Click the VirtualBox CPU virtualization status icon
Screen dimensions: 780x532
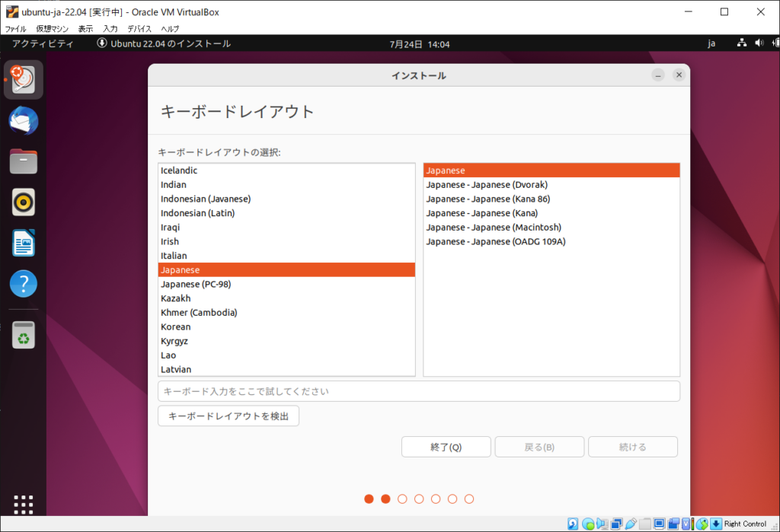687,524
